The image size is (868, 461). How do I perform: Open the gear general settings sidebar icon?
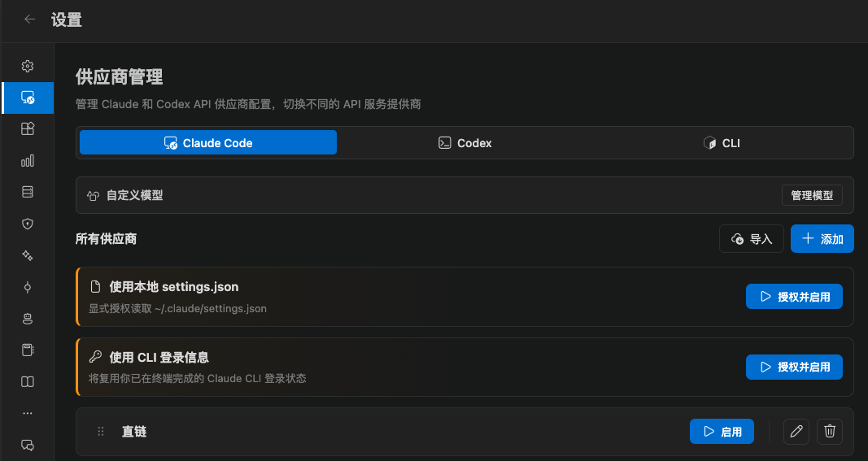28,66
